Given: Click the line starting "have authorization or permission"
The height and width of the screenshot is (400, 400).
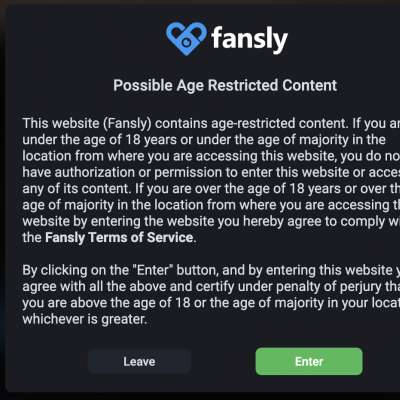Looking at the screenshot, I should click(211, 173).
